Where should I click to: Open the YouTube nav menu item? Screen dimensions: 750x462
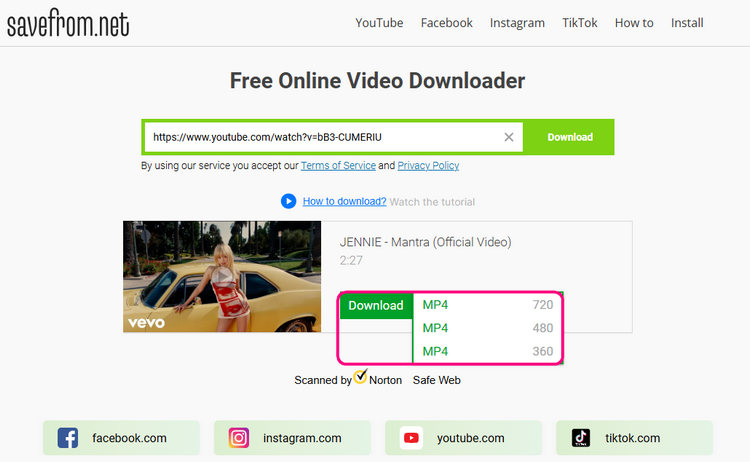pos(379,23)
